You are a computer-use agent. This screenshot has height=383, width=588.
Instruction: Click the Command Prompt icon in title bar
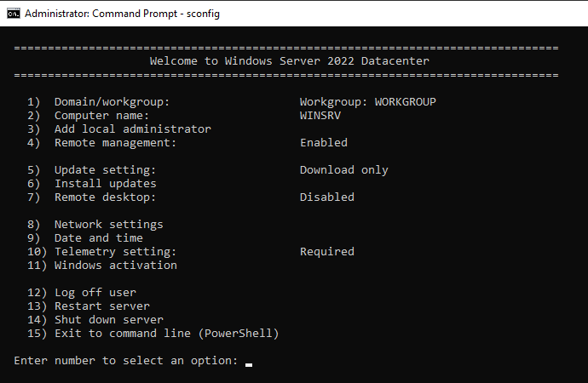(13, 13)
